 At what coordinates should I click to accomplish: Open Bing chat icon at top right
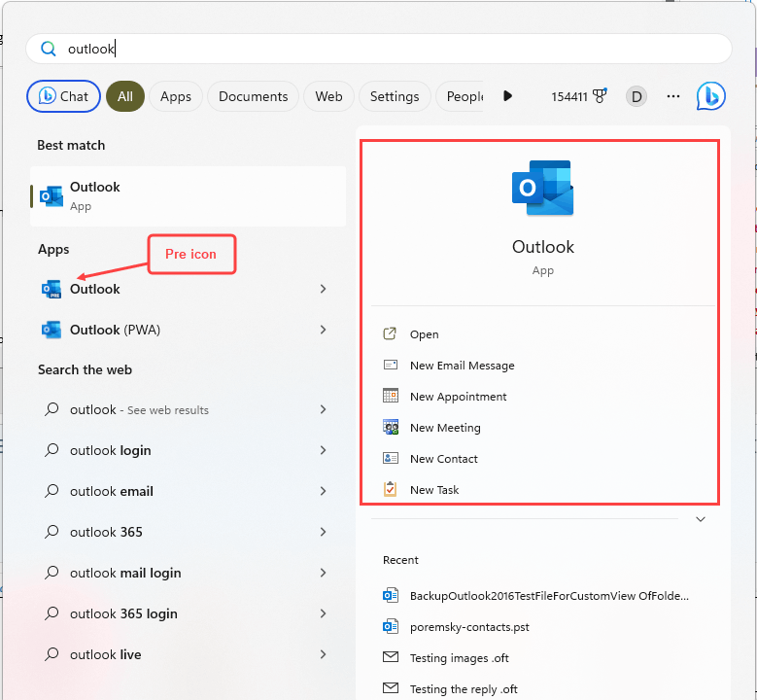coord(710,95)
